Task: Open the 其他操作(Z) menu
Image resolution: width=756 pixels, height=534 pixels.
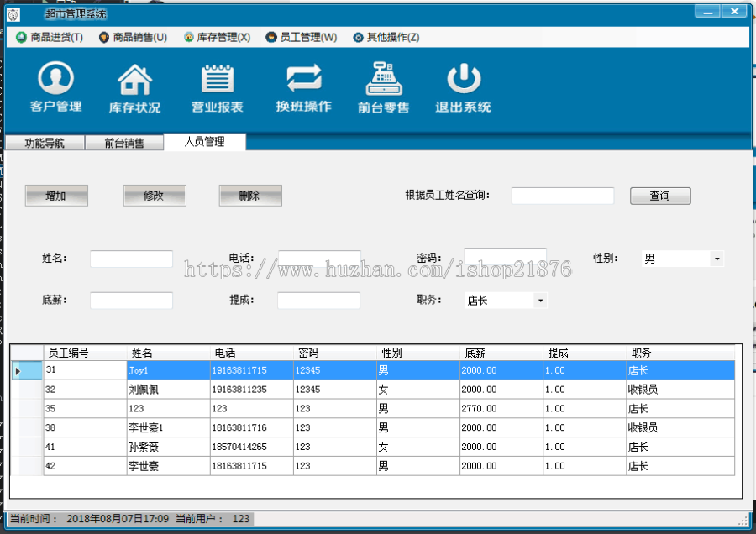Action: 386,37
